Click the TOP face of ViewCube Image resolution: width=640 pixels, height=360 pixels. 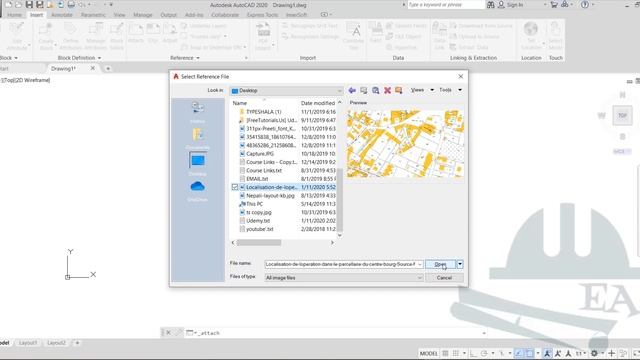click(622, 116)
